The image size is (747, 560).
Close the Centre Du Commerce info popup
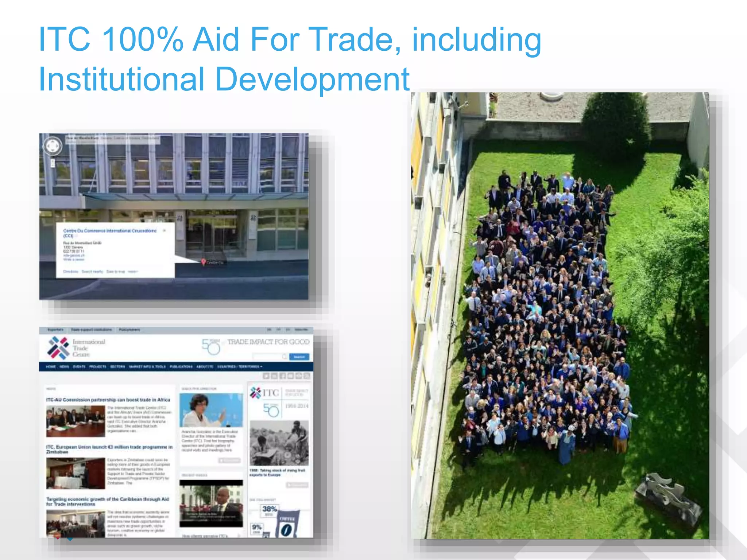pos(165,230)
